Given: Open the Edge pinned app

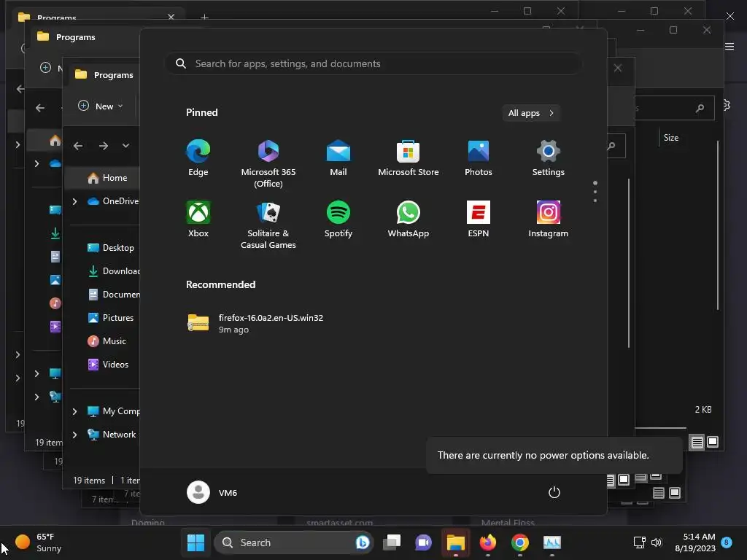Looking at the screenshot, I should [198, 158].
